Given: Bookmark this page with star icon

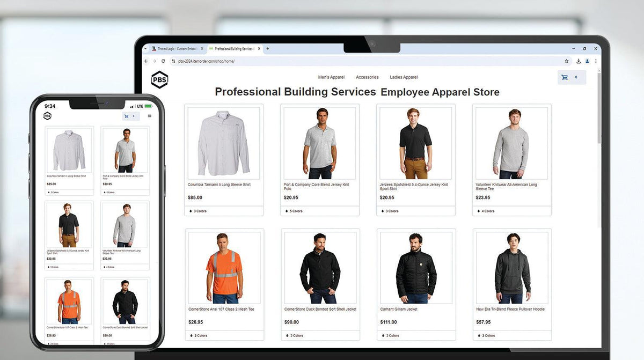Looking at the screenshot, I should pos(567,61).
